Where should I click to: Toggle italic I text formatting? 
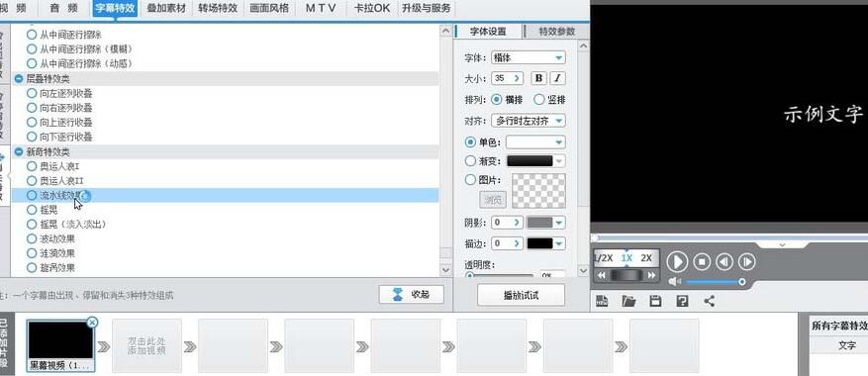[557, 78]
